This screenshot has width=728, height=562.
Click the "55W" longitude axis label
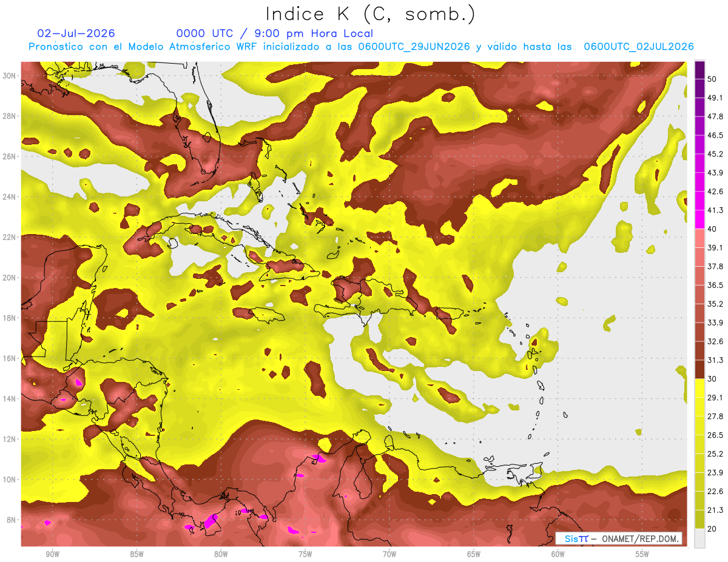(642, 555)
